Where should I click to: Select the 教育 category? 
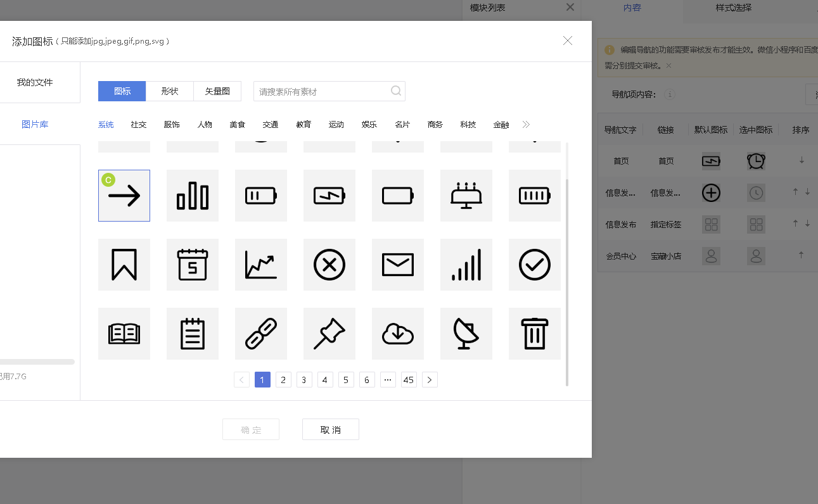tap(304, 125)
